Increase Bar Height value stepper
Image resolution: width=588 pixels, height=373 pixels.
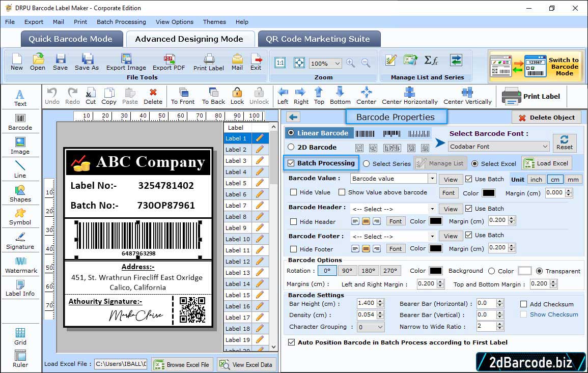(381, 301)
